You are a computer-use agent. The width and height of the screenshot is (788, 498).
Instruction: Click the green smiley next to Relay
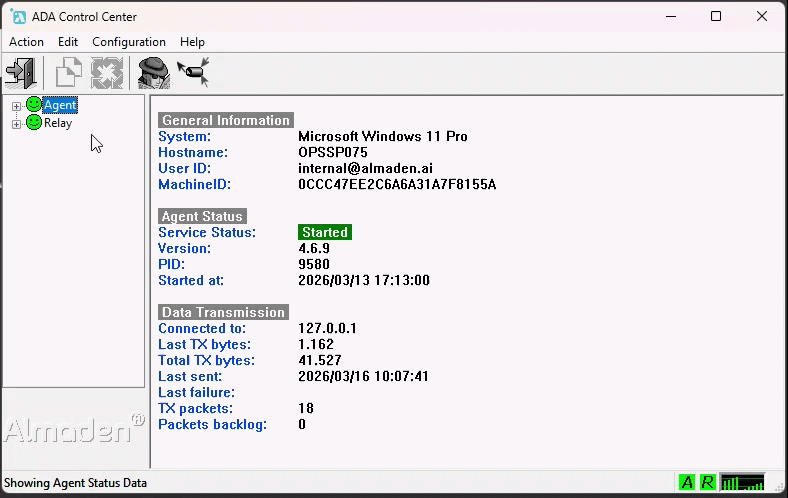(x=34, y=123)
